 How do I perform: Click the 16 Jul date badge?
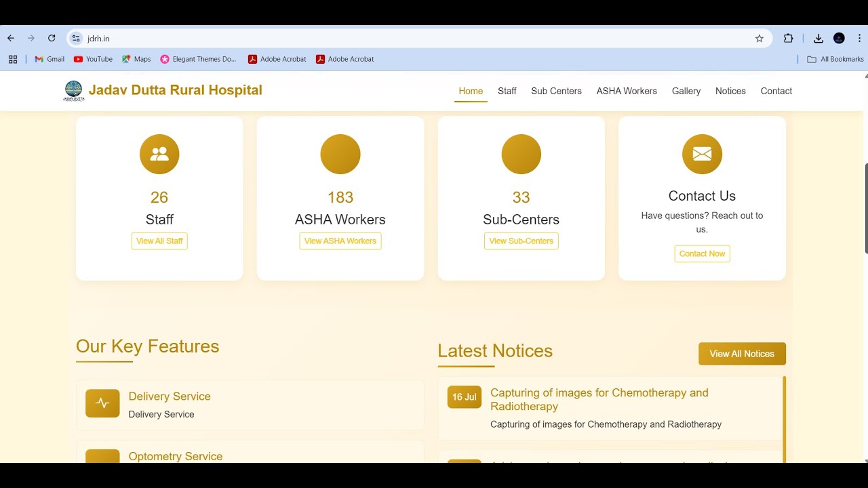(465, 397)
